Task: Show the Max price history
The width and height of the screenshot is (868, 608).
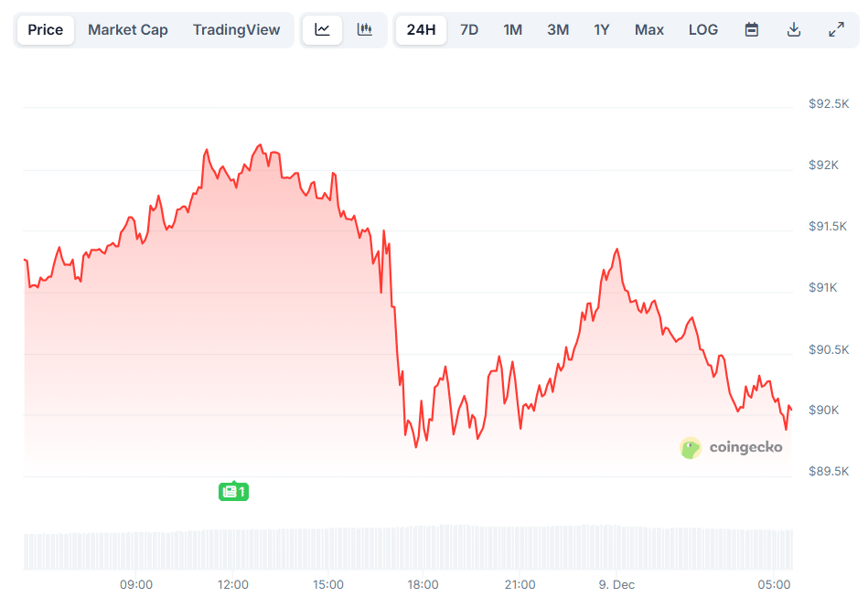Action: [x=648, y=29]
